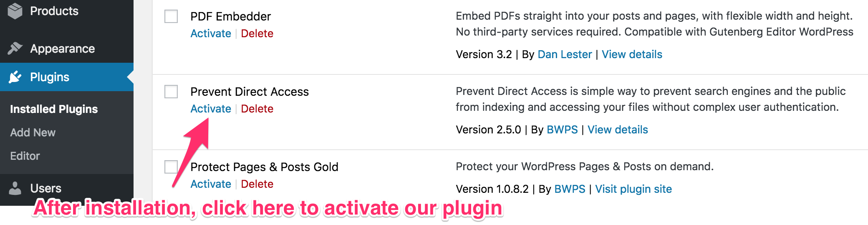Delete the PDF Embedder plugin
868x225 pixels.
(x=257, y=33)
